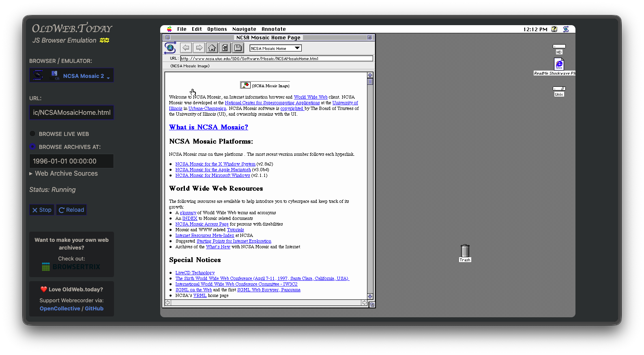644x355 pixels.
Task: Click the Forward arrow in Mosaic toolbar
Action: pyautogui.click(x=199, y=48)
